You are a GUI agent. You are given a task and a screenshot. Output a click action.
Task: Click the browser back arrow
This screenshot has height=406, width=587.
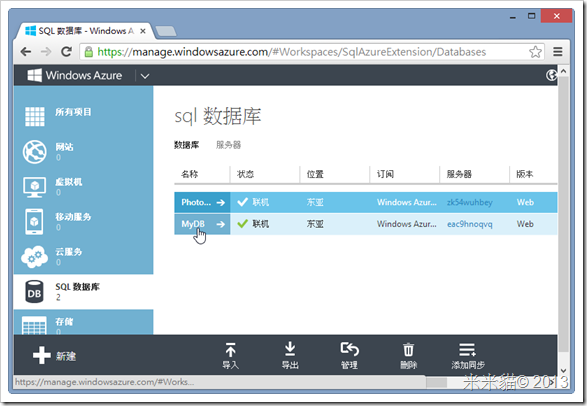[x=26, y=52]
